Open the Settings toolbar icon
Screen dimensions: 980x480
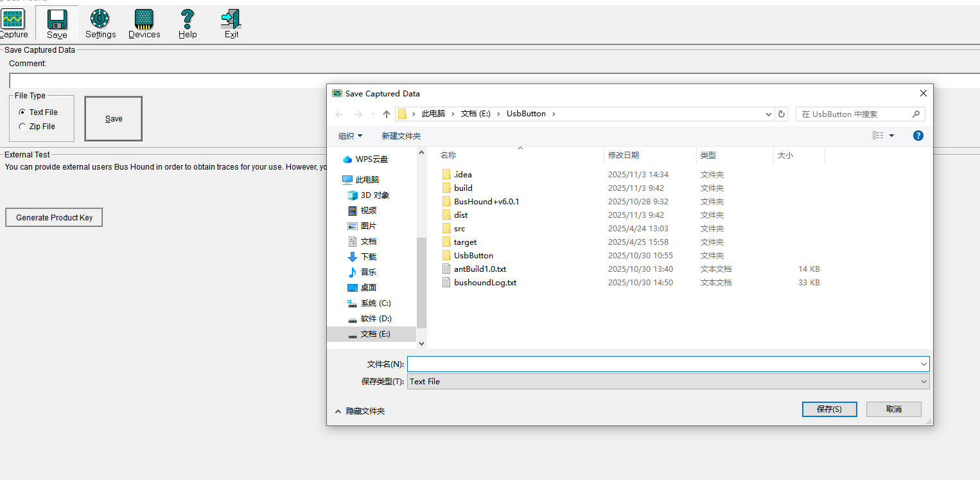point(100,24)
